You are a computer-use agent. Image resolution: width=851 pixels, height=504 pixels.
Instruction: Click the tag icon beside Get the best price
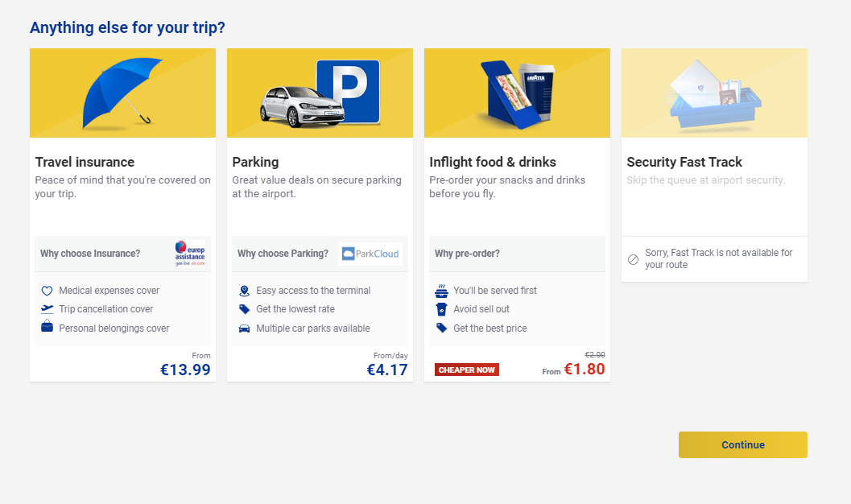coord(441,328)
